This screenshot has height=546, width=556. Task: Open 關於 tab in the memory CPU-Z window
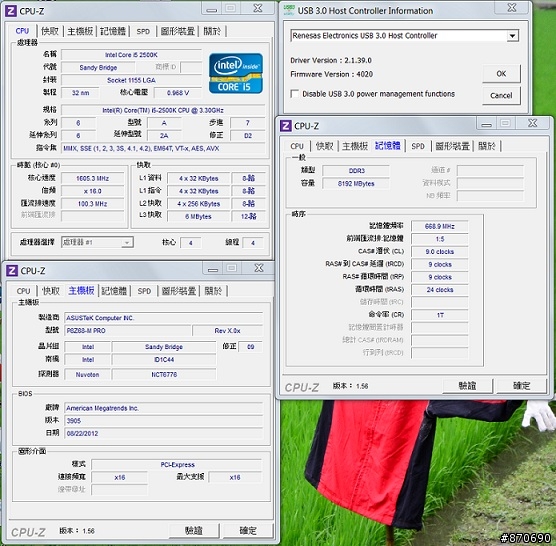pos(487,146)
